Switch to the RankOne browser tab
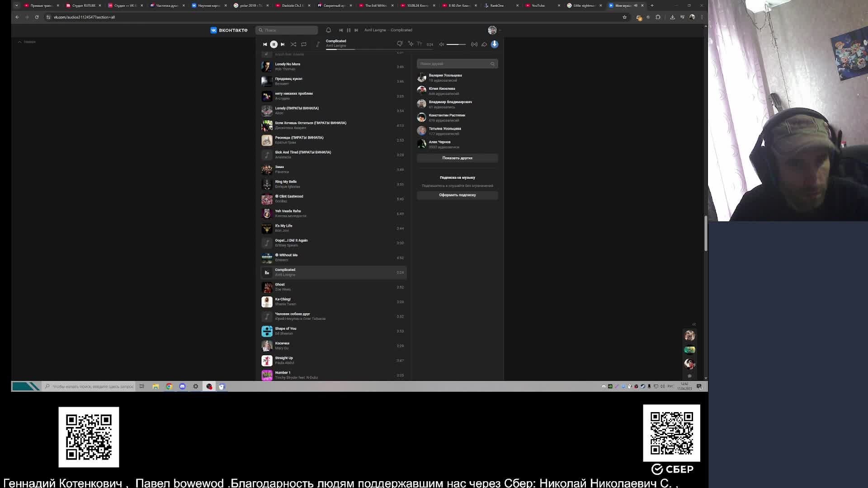 click(497, 5)
